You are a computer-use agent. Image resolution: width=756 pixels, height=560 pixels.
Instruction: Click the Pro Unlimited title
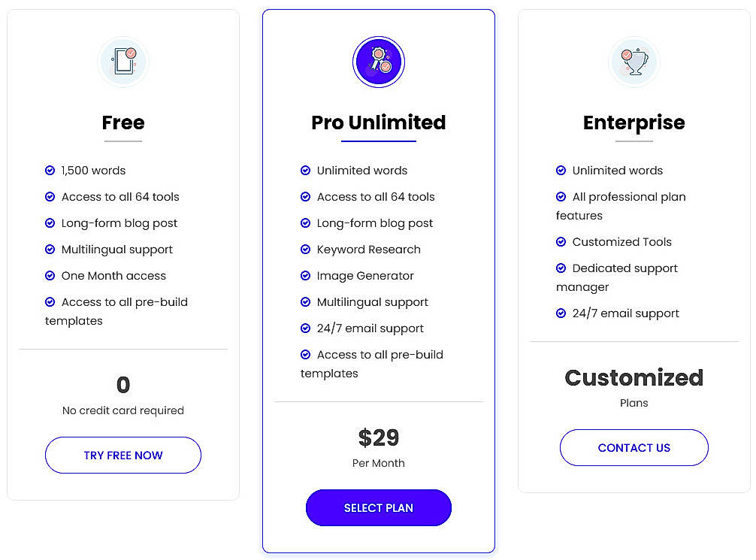378,123
